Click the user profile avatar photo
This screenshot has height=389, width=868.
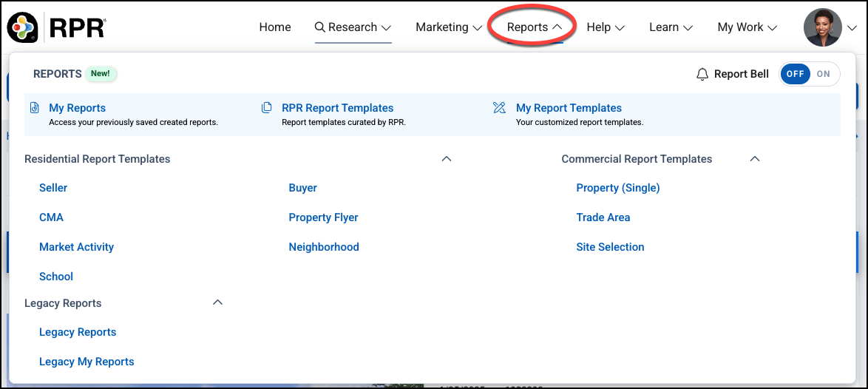tap(823, 27)
